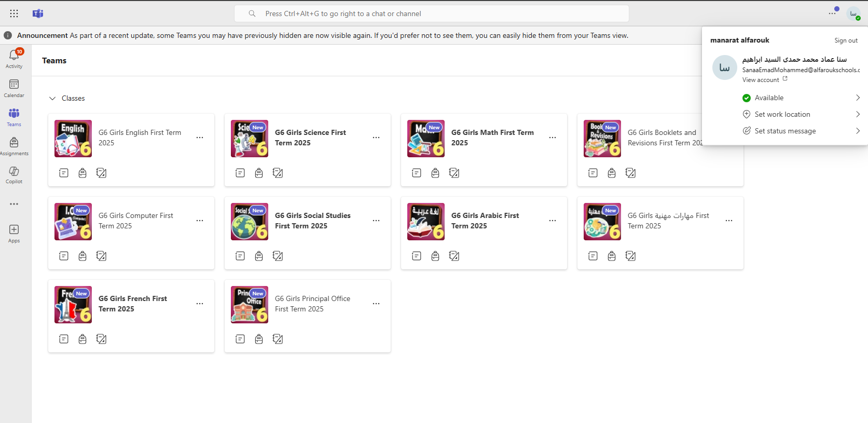
Task: Click the search box at top
Action: (431, 13)
